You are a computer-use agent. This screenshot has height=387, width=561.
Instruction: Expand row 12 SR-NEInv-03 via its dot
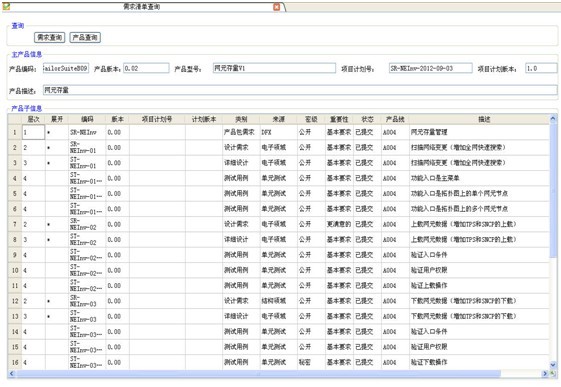tap(48, 301)
